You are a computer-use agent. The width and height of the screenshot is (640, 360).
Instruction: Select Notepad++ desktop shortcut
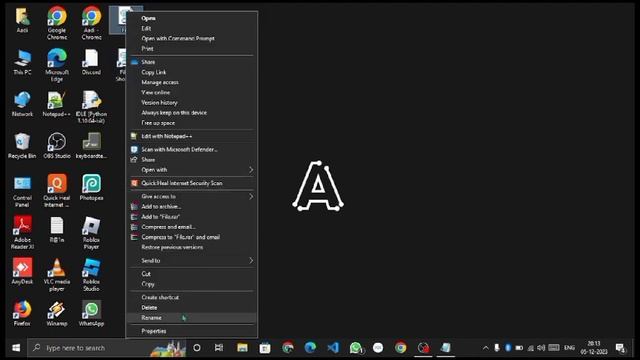[57, 104]
